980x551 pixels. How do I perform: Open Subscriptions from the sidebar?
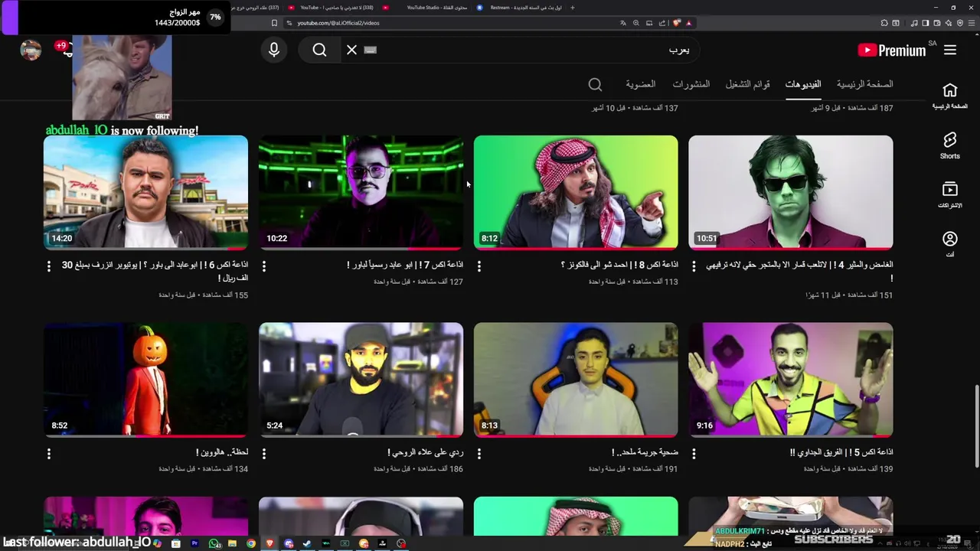pyautogui.click(x=949, y=195)
